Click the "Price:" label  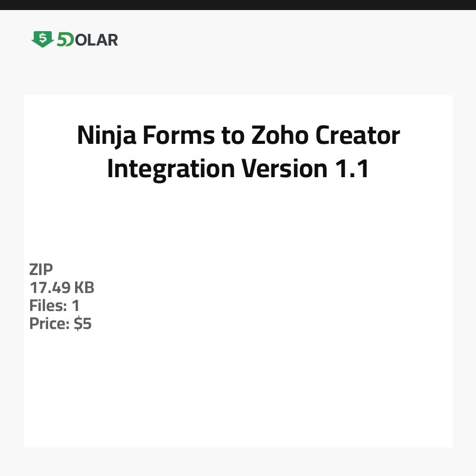pos(50,324)
